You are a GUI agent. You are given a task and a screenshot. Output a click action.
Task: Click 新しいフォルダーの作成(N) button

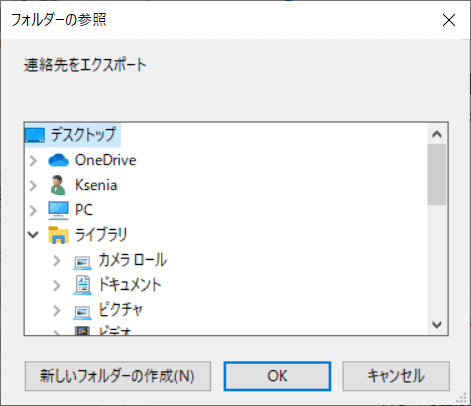click(x=118, y=376)
